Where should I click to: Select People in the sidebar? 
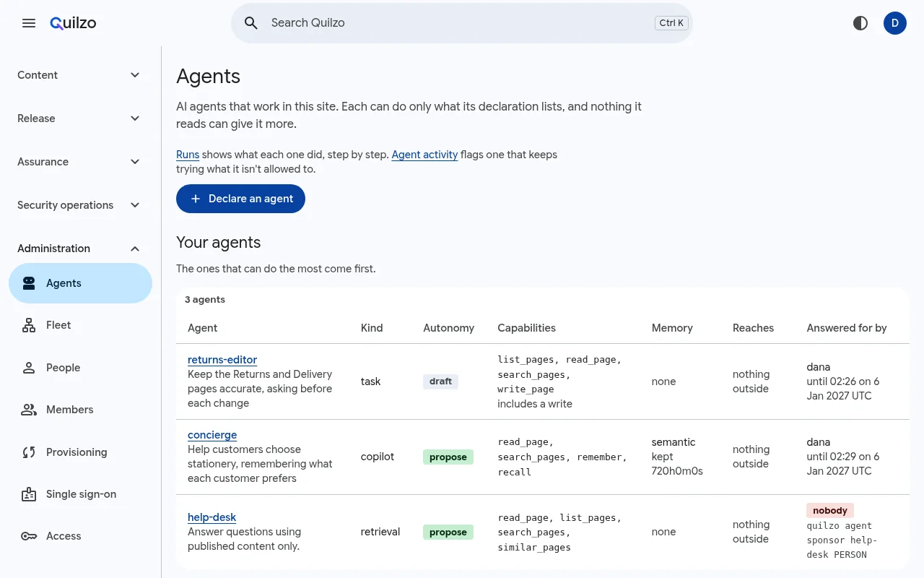[x=80, y=368]
